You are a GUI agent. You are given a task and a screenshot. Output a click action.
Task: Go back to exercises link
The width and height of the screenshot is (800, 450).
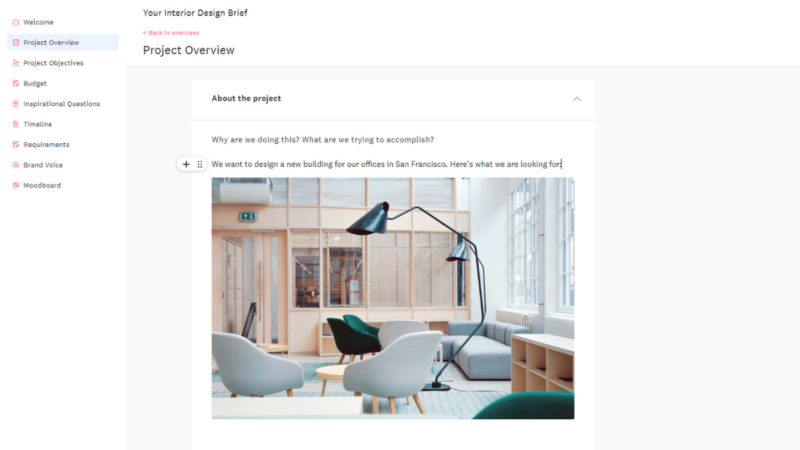171,33
